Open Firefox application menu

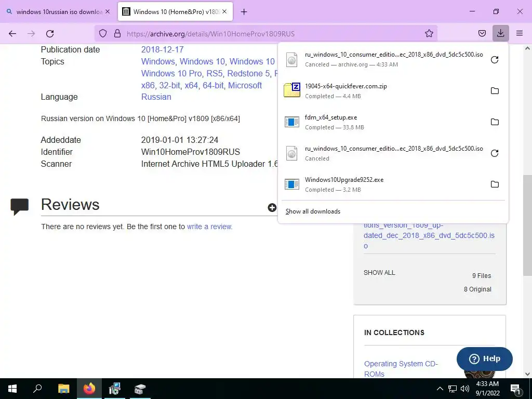[520, 33]
